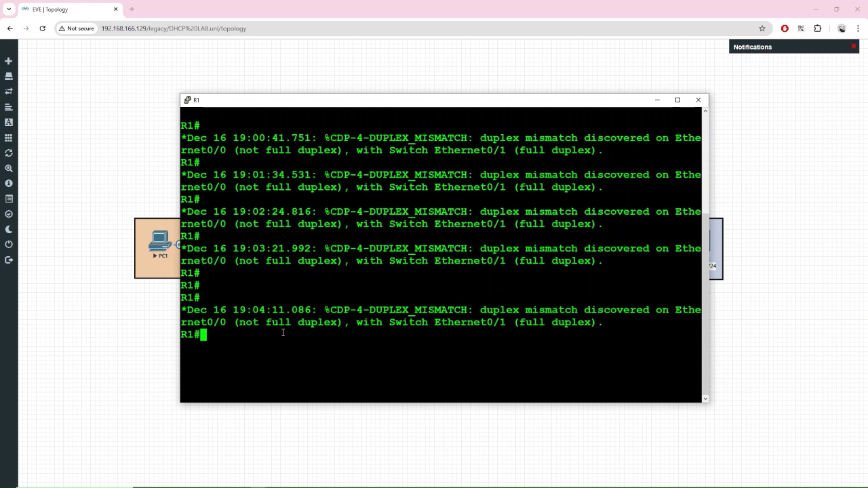Image resolution: width=868 pixels, height=488 pixels.
Task: Click the Text object 'A' icon
Action: click(9, 123)
